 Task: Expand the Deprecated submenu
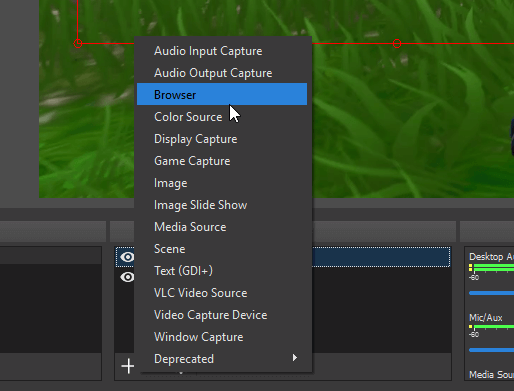point(222,359)
